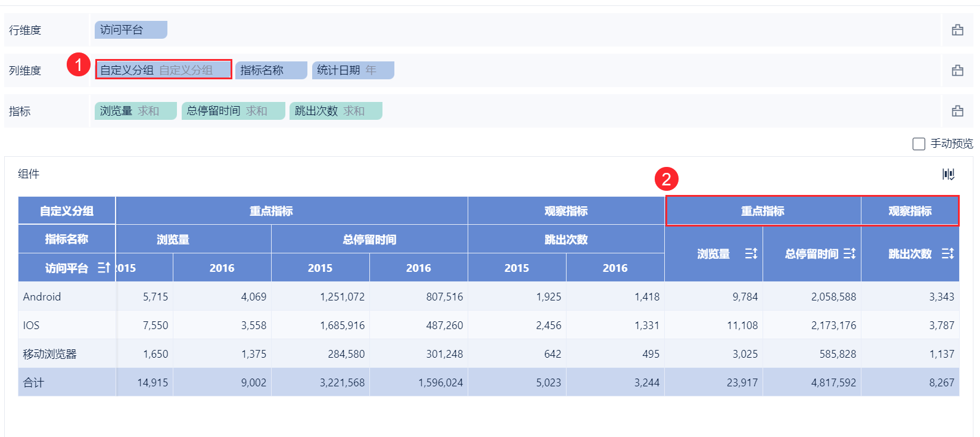Open the chart settings icon beside 组件

[x=948, y=174]
